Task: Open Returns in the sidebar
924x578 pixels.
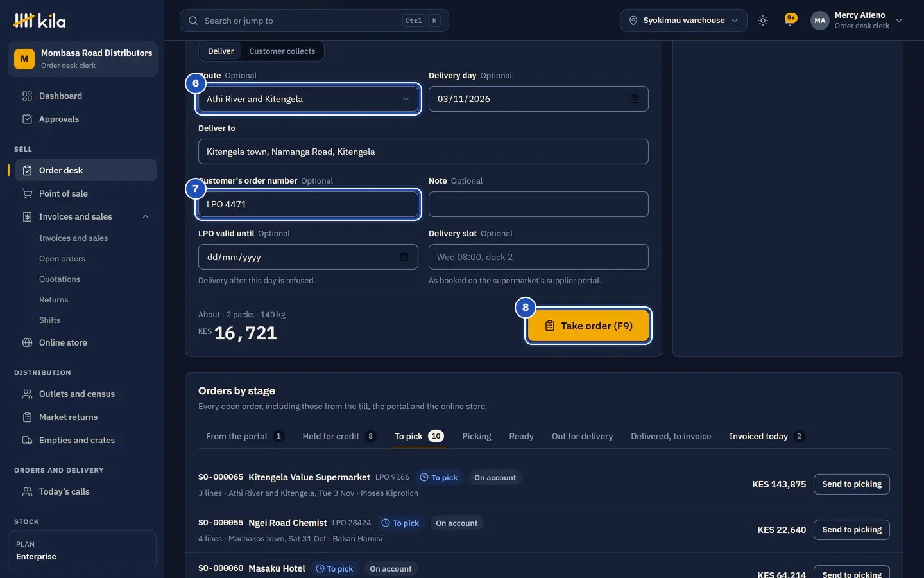Action: coord(54,300)
